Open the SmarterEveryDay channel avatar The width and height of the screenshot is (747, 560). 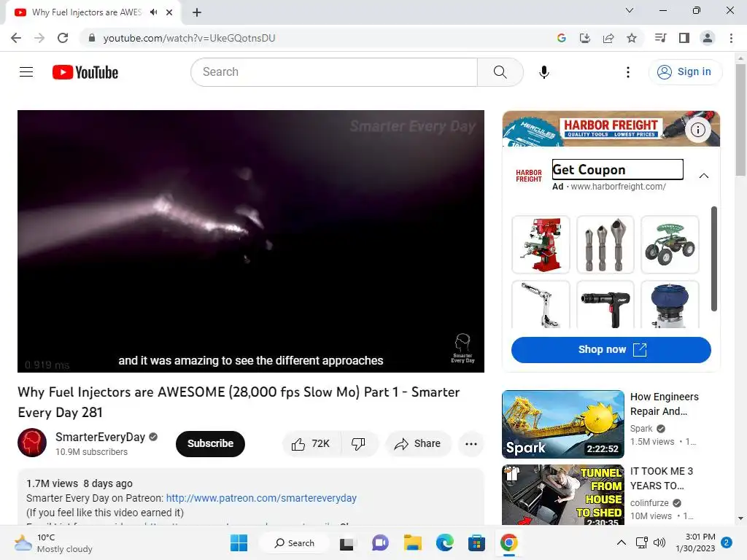pyautogui.click(x=32, y=443)
